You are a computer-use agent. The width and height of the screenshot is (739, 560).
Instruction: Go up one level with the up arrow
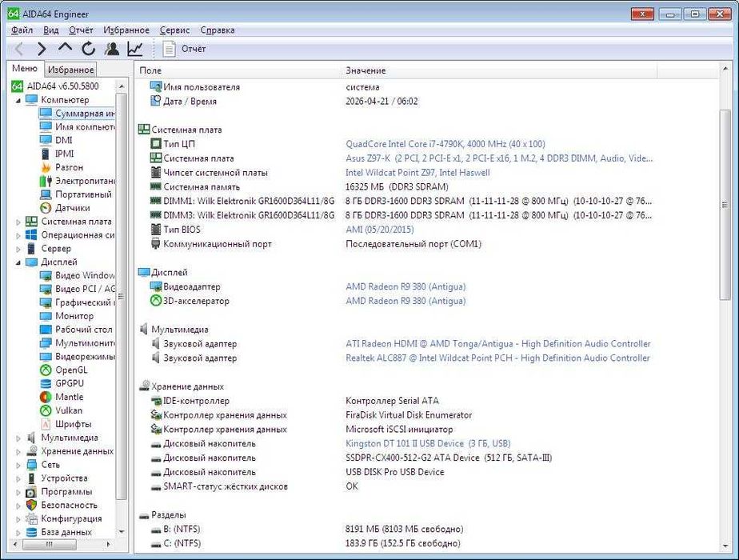[65, 48]
